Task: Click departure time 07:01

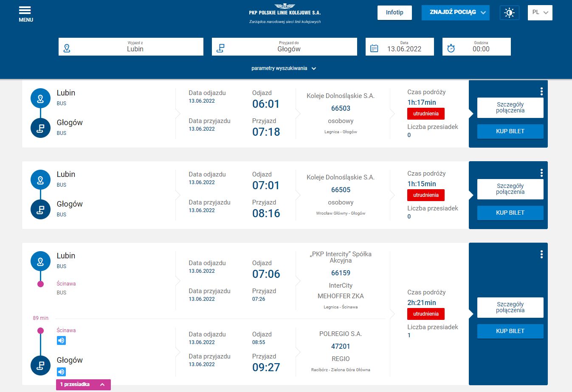Action: pos(266,185)
